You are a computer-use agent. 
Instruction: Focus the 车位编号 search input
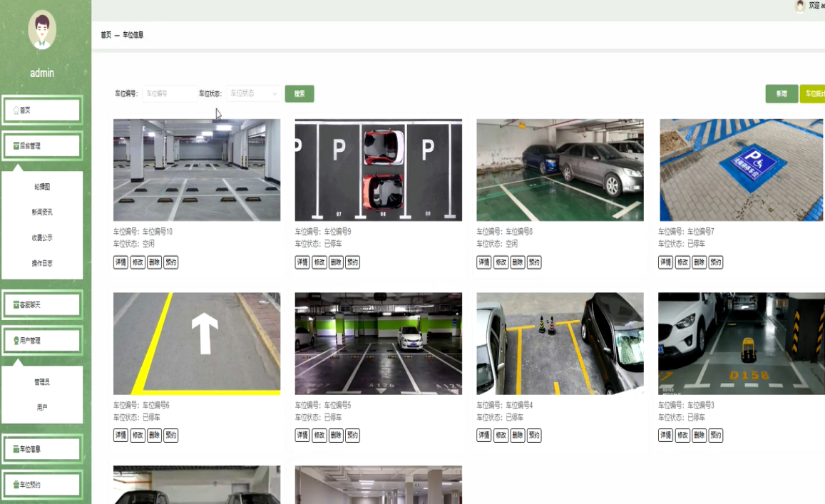170,93
